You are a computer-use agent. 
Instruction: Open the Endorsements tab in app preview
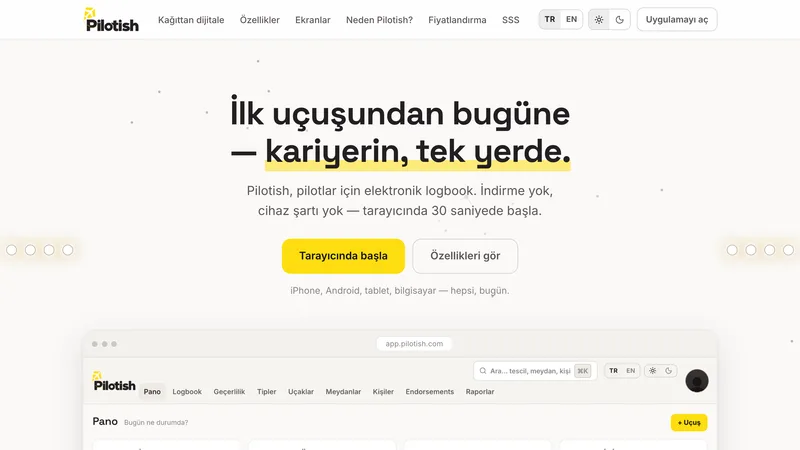pos(430,392)
